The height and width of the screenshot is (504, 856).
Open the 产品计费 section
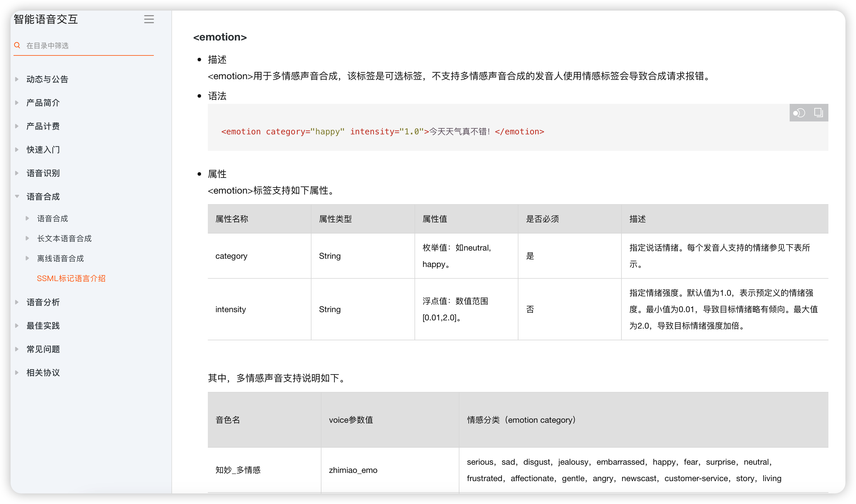coord(43,126)
